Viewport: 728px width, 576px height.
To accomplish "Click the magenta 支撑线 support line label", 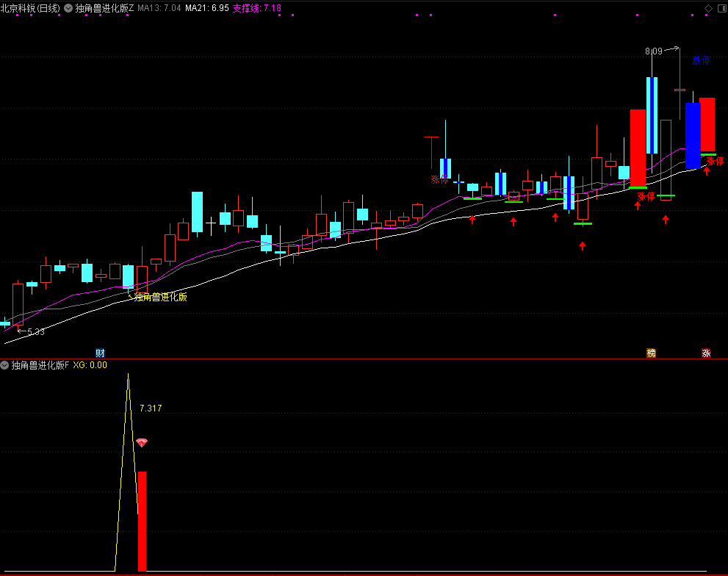I will pos(256,8).
